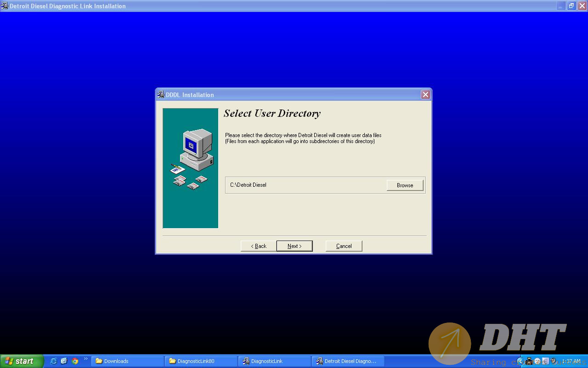
Task: Expand hidden system tray icons arrow
Action: tap(520, 361)
